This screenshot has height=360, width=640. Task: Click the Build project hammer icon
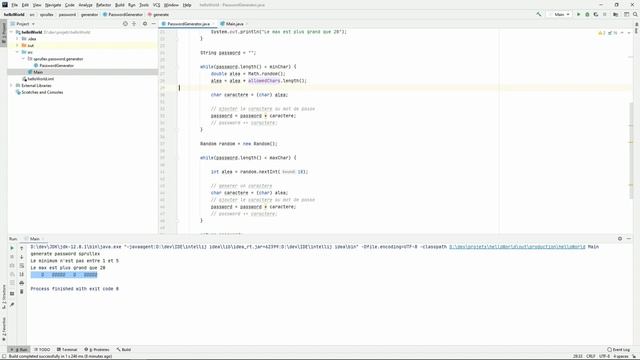click(x=539, y=14)
